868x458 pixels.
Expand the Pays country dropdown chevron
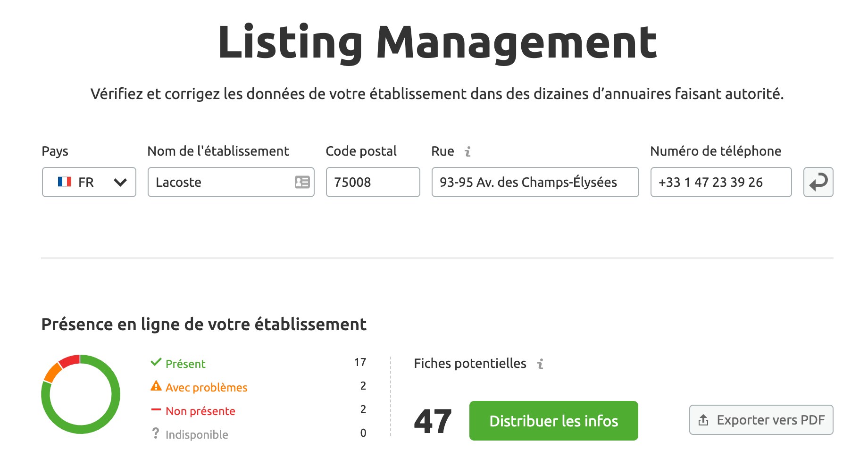tap(120, 182)
